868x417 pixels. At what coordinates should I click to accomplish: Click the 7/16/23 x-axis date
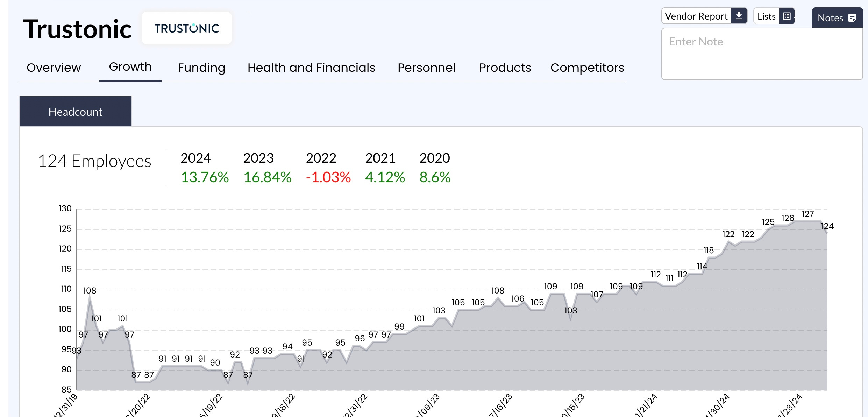click(x=500, y=406)
